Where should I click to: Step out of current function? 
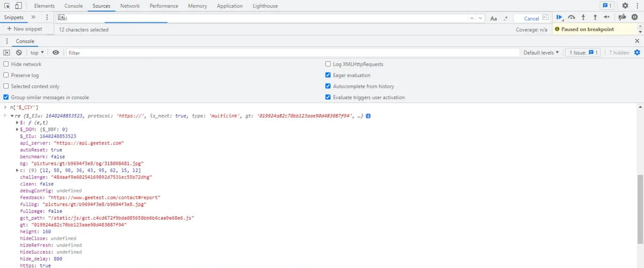click(595, 18)
